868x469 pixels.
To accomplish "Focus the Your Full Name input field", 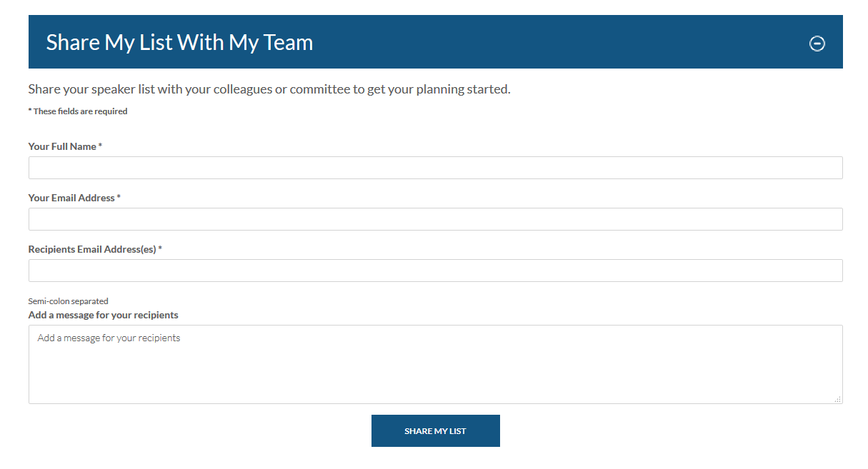I will tap(435, 168).
